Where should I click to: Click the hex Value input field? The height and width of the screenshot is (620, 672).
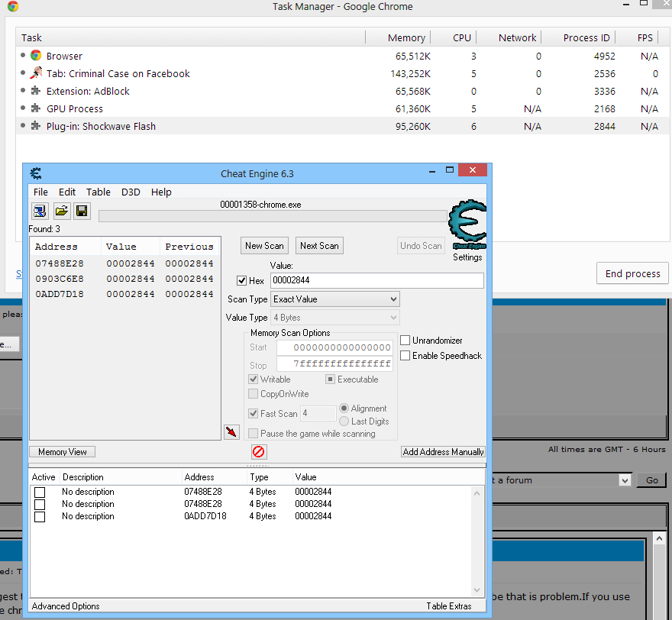(x=376, y=281)
